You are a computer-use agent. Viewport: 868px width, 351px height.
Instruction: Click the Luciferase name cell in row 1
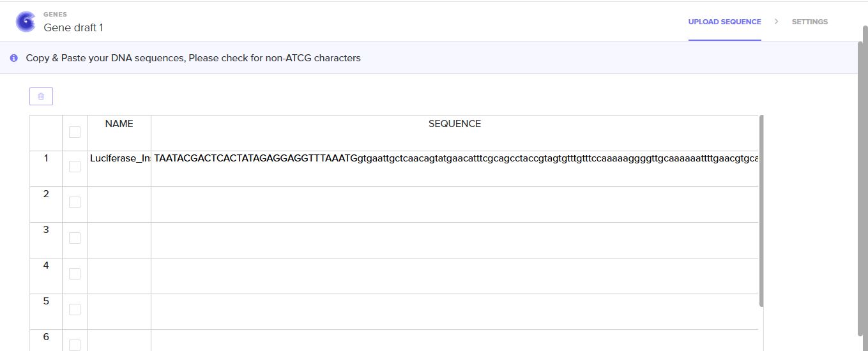click(119, 158)
